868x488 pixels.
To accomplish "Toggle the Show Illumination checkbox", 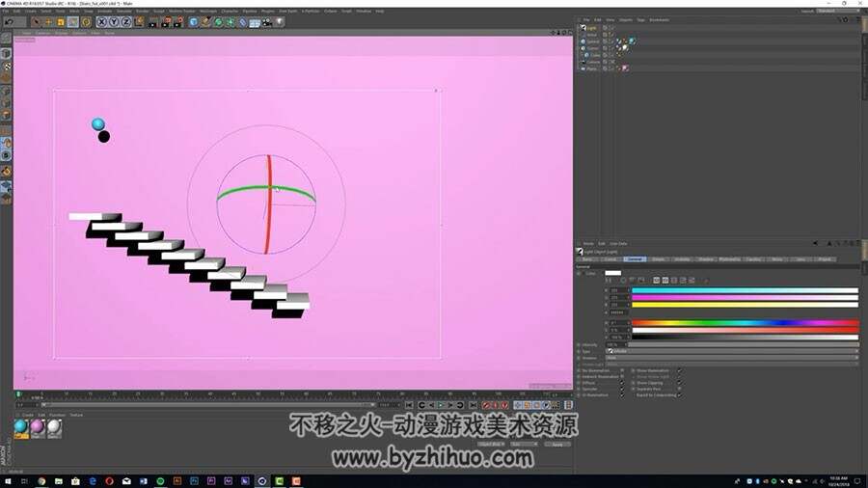I will [x=679, y=370].
